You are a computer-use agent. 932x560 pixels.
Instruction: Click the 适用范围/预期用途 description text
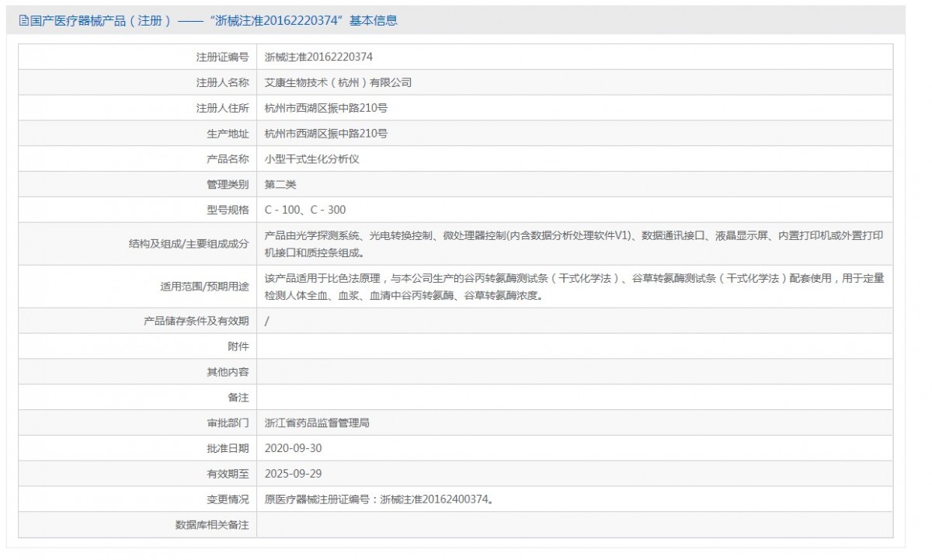[x=573, y=287]
